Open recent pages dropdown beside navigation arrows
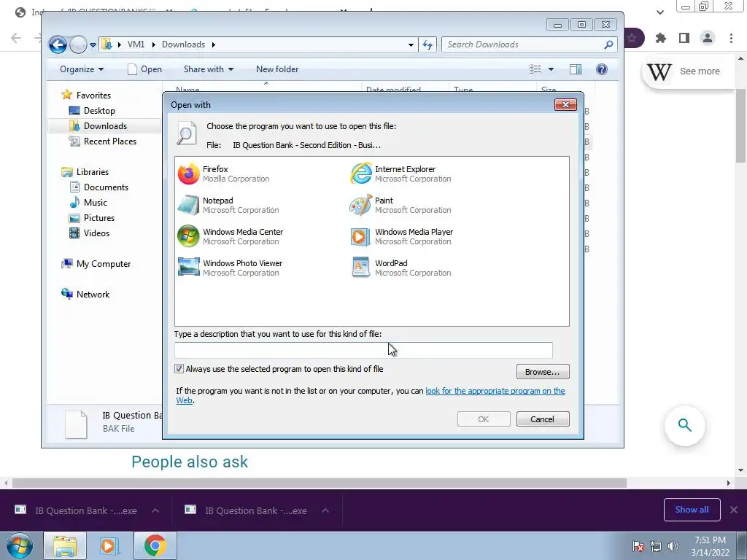This screenshot has width=747, height=560. 93,45
